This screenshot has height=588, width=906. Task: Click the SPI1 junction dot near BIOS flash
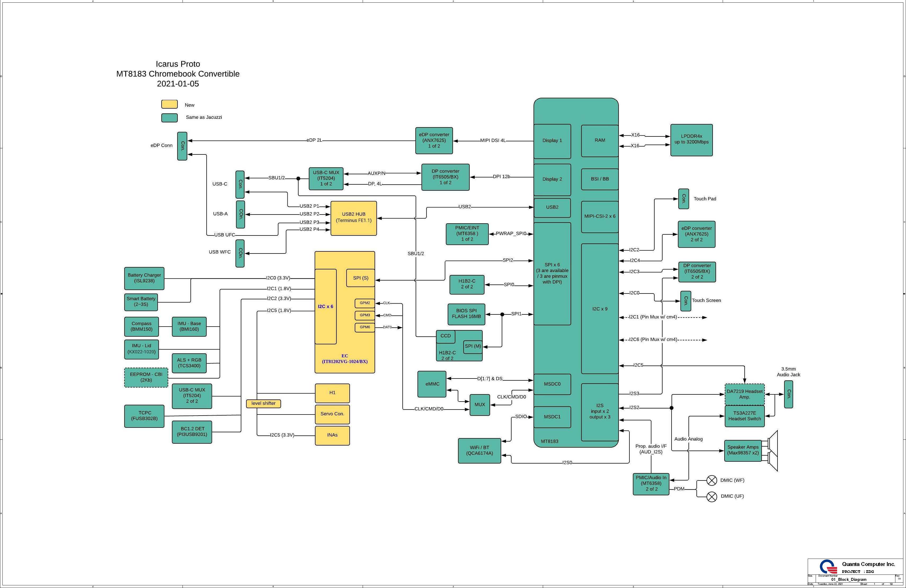click(502, 314)
